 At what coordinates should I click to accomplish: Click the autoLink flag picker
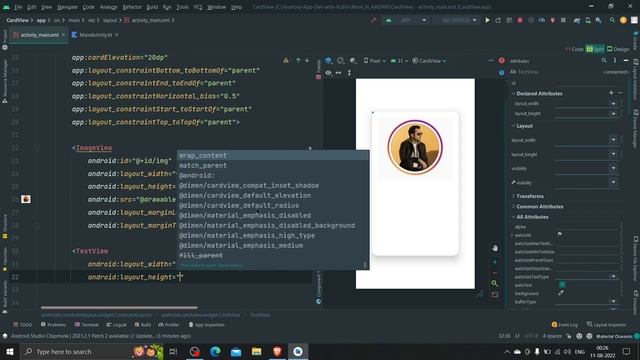click(x=560, y=234)
